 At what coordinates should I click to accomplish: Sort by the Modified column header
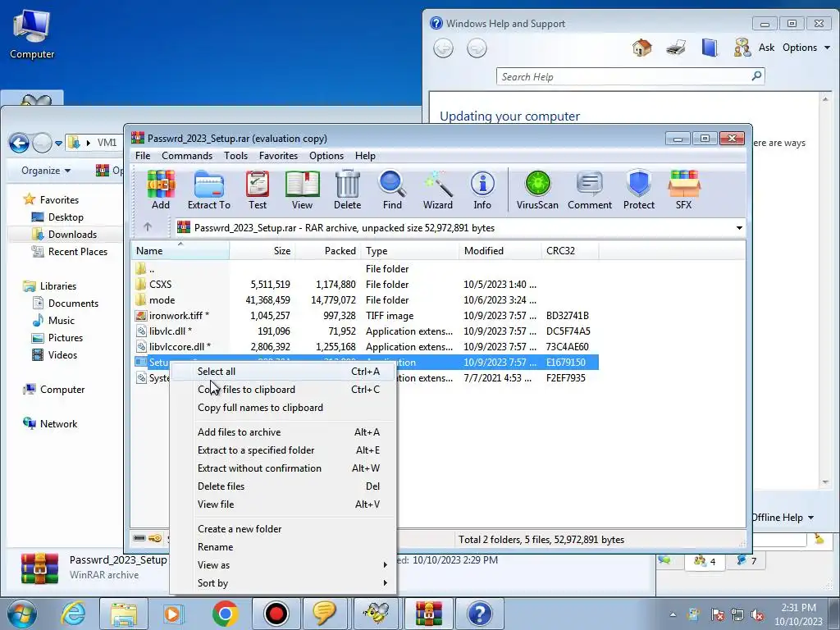pos(500,251)
